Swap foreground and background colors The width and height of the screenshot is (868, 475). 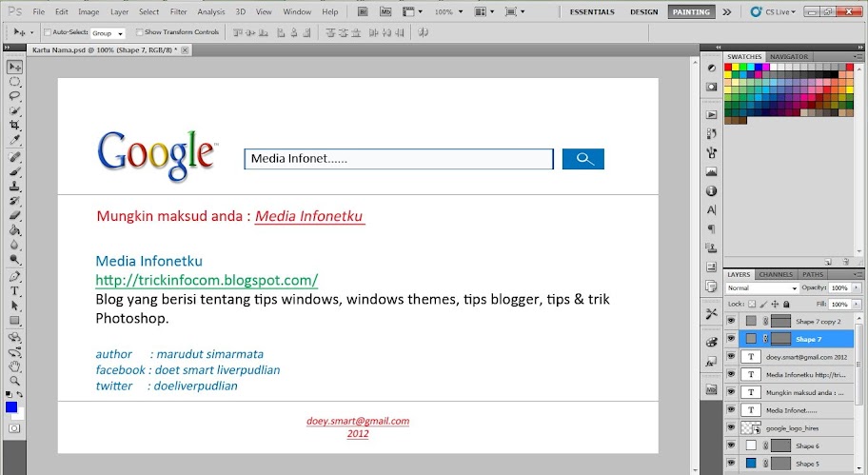19,394
